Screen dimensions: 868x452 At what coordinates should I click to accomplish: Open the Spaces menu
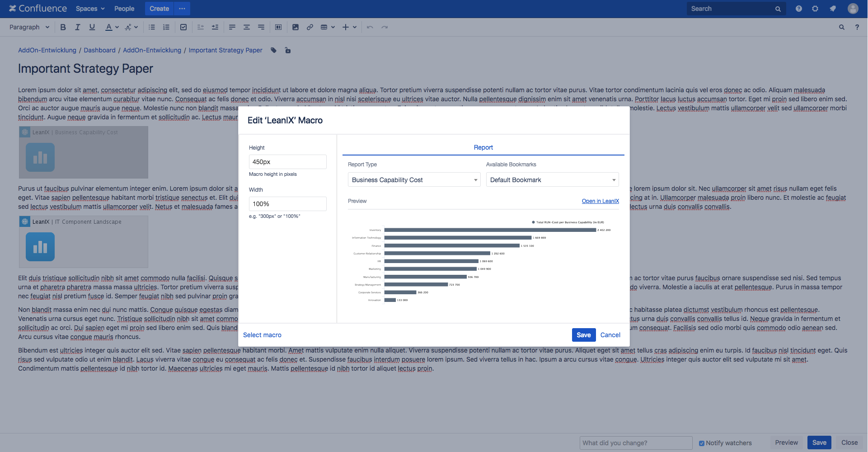90,9
